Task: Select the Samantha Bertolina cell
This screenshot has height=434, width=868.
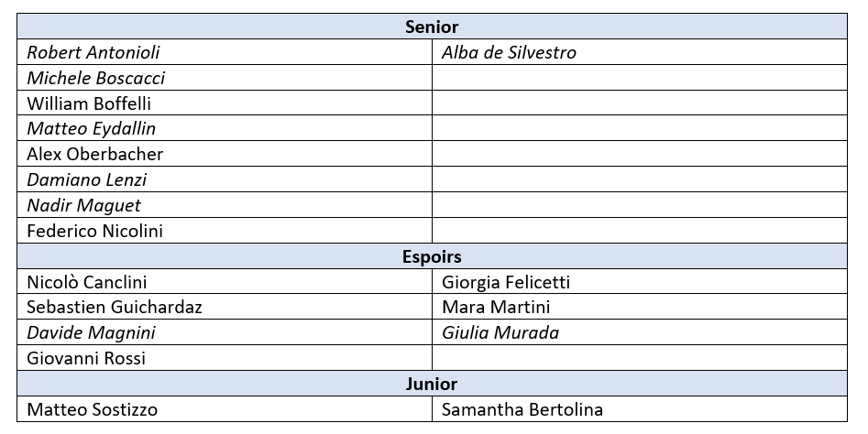Action: (640, 409)
